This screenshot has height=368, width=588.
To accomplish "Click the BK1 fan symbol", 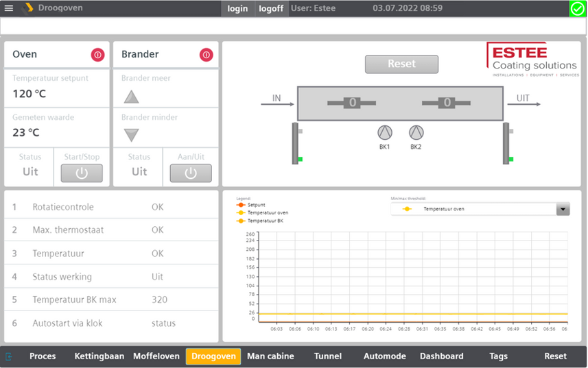I will (385, 132).
